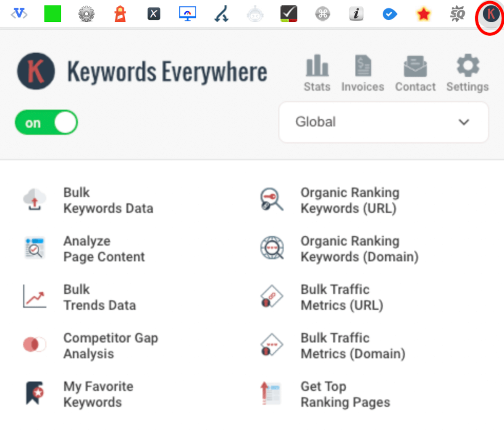504x431 pixels.
Task: Expand the region dropdown chevron
Action: [x=464, y=122]
